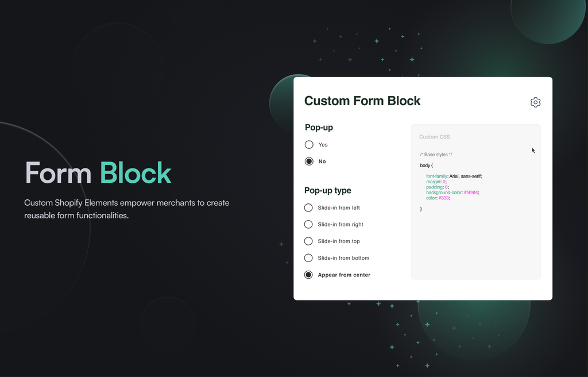Pick Appear from center option

coord(308,275)
